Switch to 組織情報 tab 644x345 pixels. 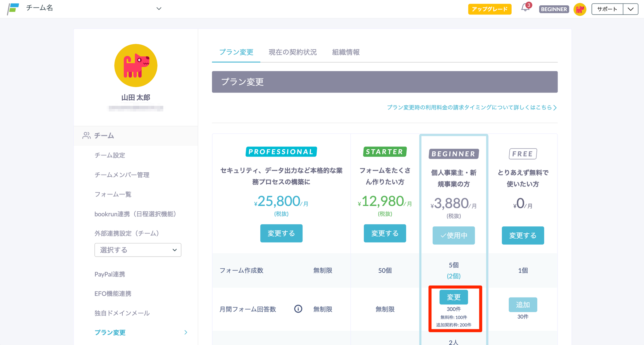click(346, 52)
